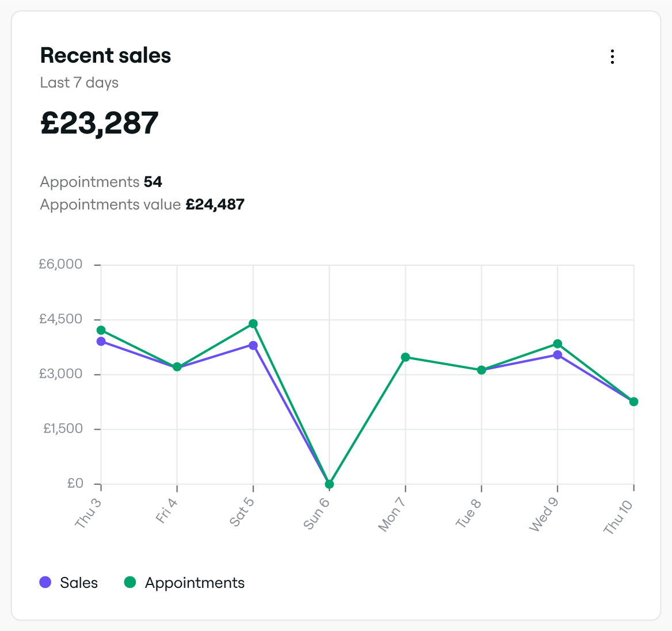Click the data point on Fri 4
This screenshot has width=672, height=631.
[x=177, y=367]
